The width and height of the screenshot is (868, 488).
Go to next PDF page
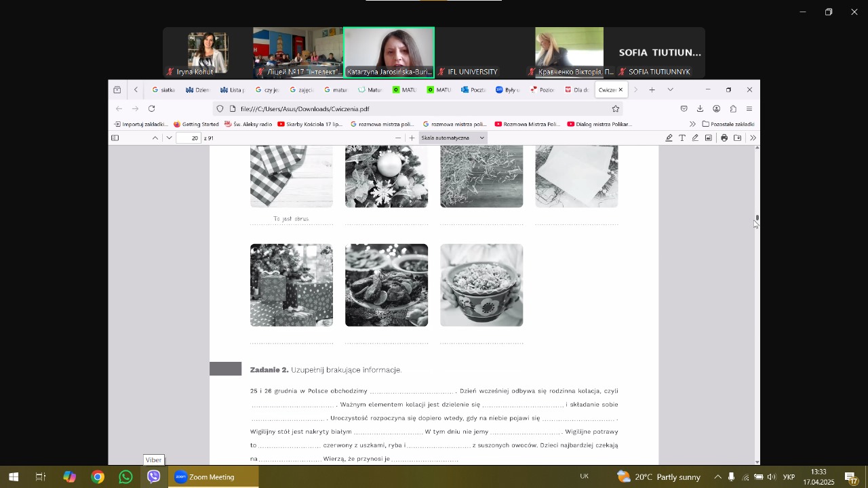click(169, 138)
